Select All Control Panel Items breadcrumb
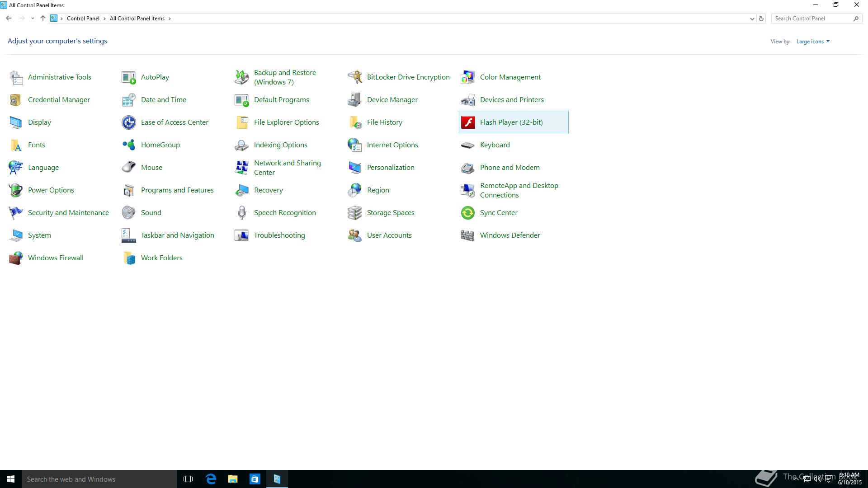 137,19
